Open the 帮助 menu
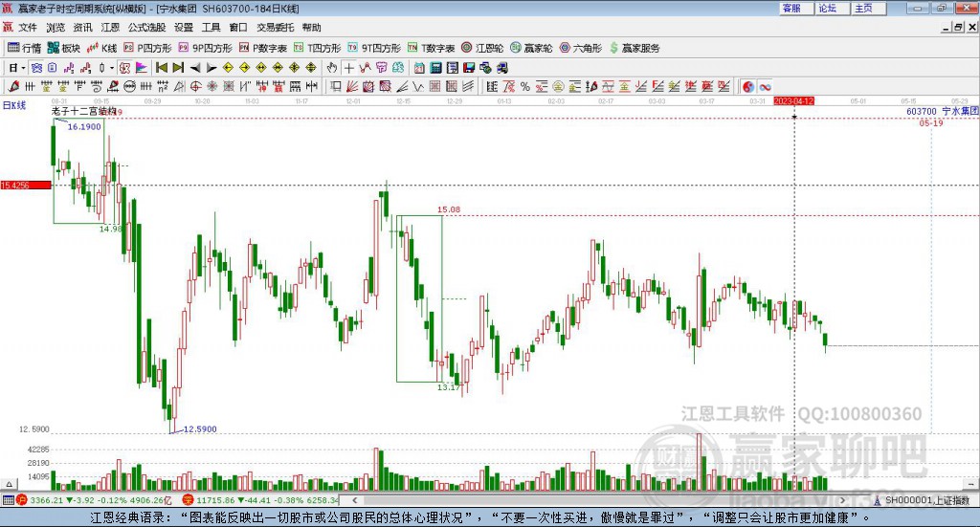 click(x=311, y=28)
